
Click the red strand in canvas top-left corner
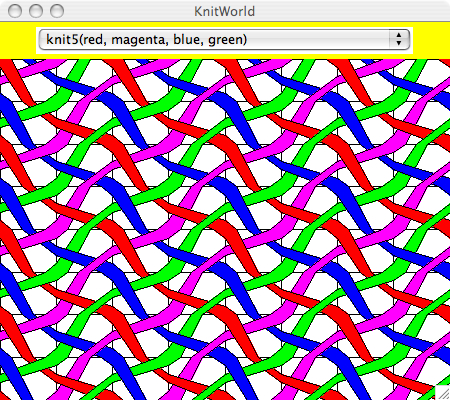[x=10, y=71]
